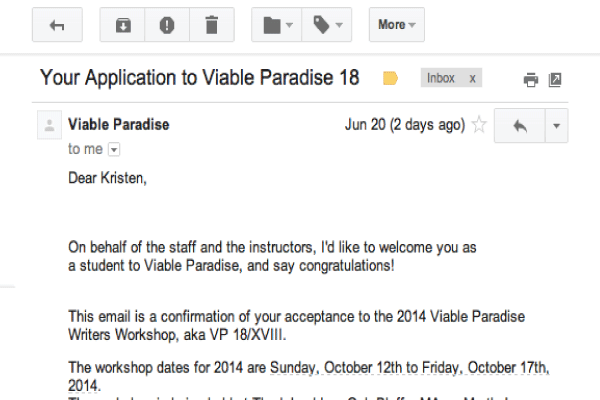Click the Viable Paradise sender name
Image resolution: width=600 pixels, height=400 pixels.
118,125
